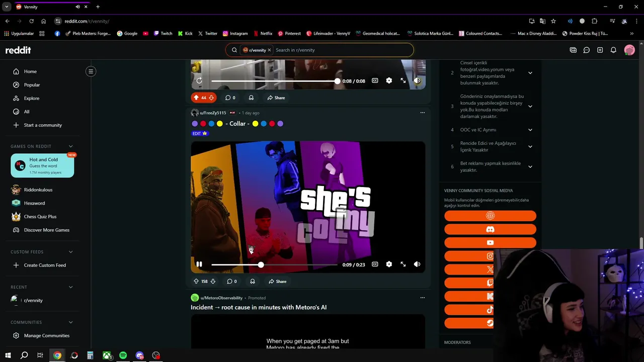Open the website globe social button
The height and width of the screenshot is (362, 644).
(490, 216)
